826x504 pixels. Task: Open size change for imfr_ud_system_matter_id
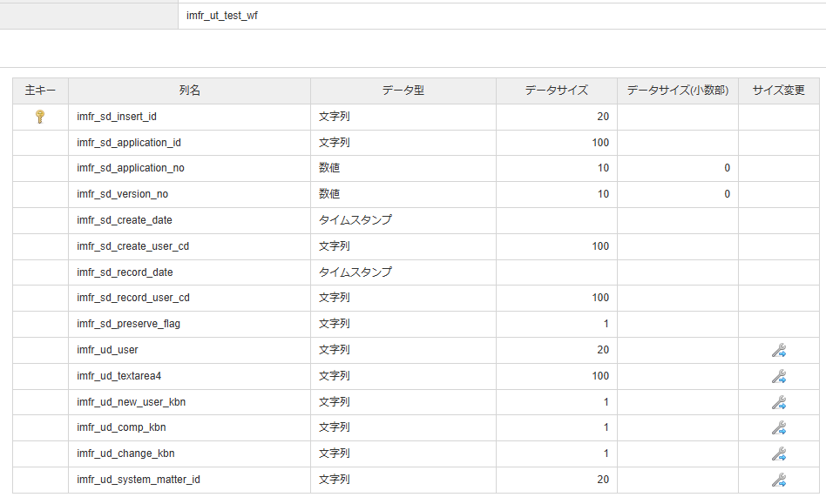tap(779, 480)
